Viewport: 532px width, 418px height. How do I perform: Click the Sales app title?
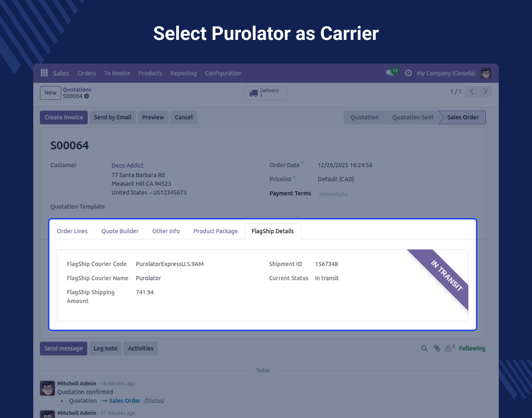pos(61,73)
